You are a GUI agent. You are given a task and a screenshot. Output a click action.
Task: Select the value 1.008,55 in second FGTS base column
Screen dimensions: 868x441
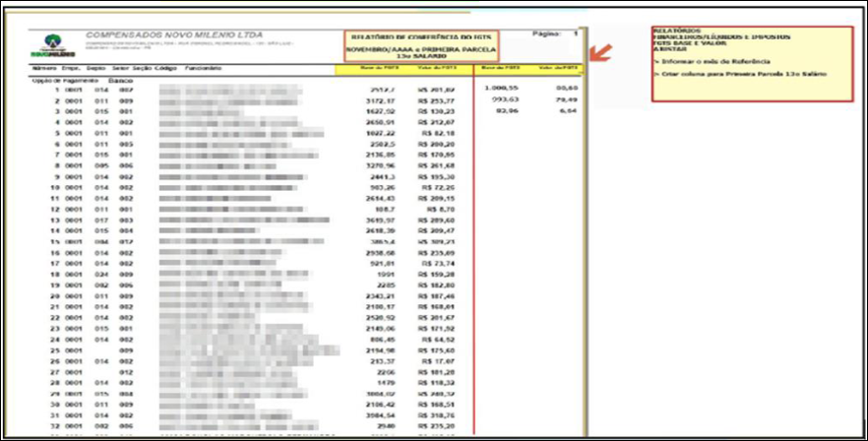point(502,89)
